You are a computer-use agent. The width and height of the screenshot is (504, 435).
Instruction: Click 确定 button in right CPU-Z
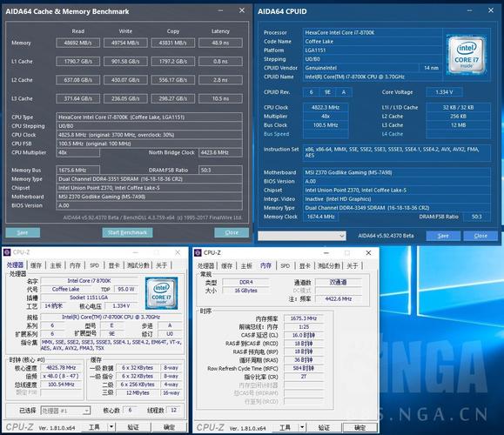(360, 427)
